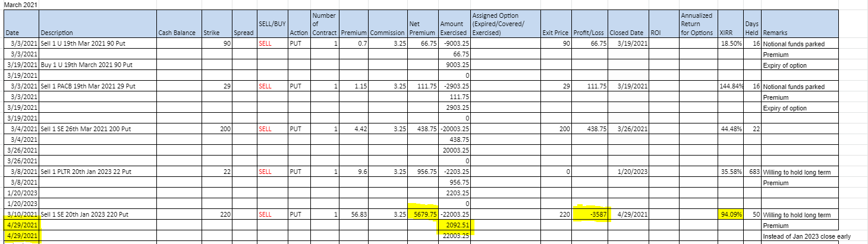Click the Annualized Return for Options header
The width and height of the screenshot is (868, 244).
[699, 23]
